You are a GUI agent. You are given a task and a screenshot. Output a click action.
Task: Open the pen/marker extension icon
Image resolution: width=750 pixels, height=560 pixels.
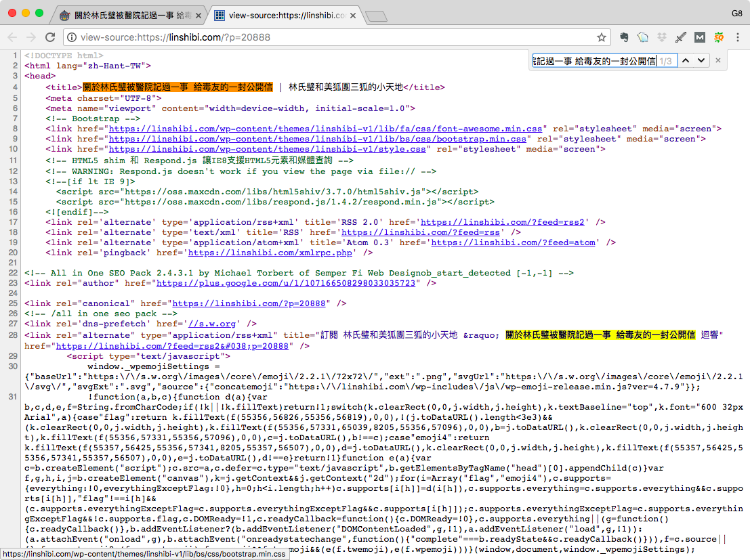coord(681,37)
